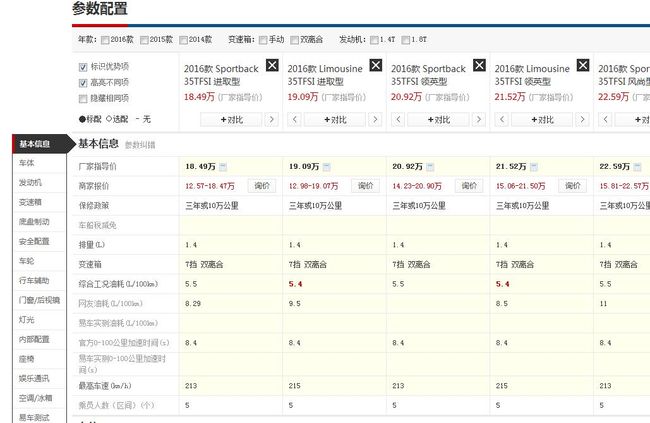Open price note icon beside 21.52万

[534, 167]
